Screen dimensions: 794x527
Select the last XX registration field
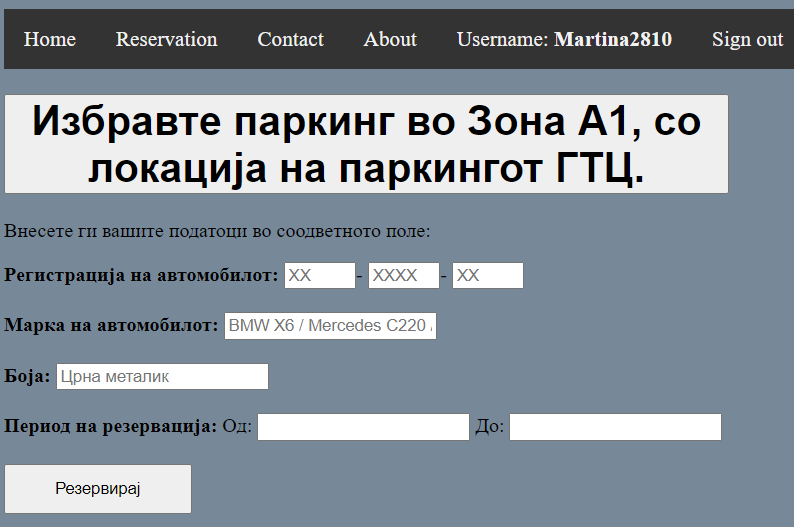tap(488, 275)
